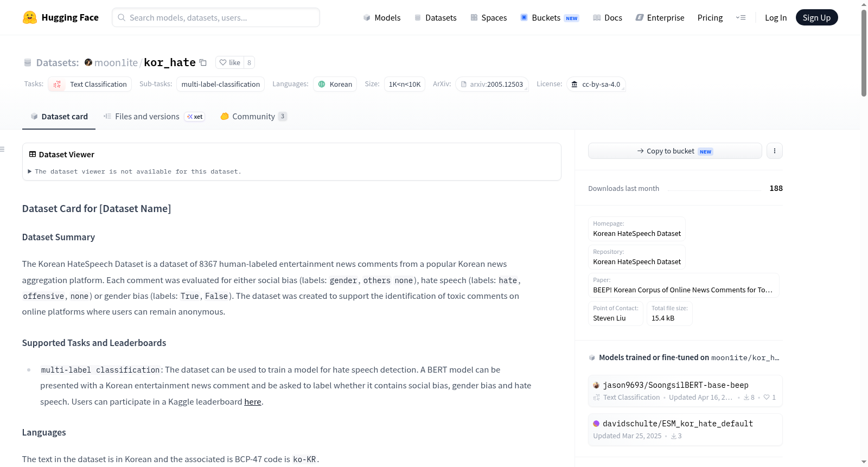Open the likes count 8

tap(249, 62)
